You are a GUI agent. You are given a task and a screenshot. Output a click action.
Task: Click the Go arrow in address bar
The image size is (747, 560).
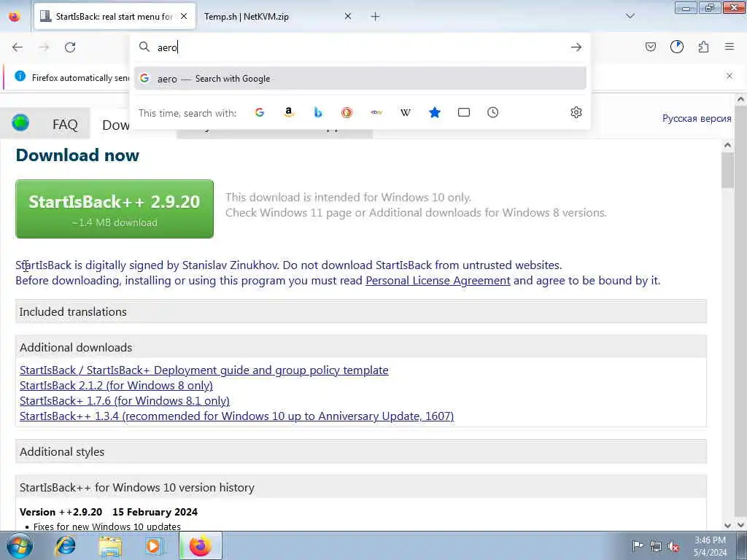[576, 47]
